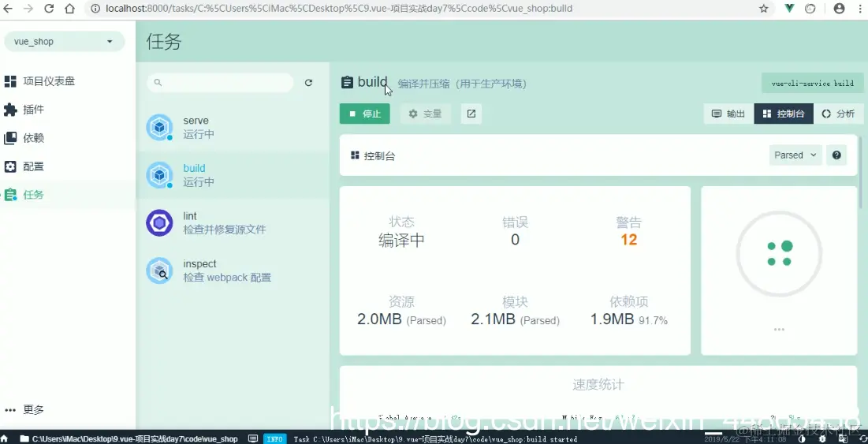
Task: Switch to the 分析 tab
Action: pos(839,114)
